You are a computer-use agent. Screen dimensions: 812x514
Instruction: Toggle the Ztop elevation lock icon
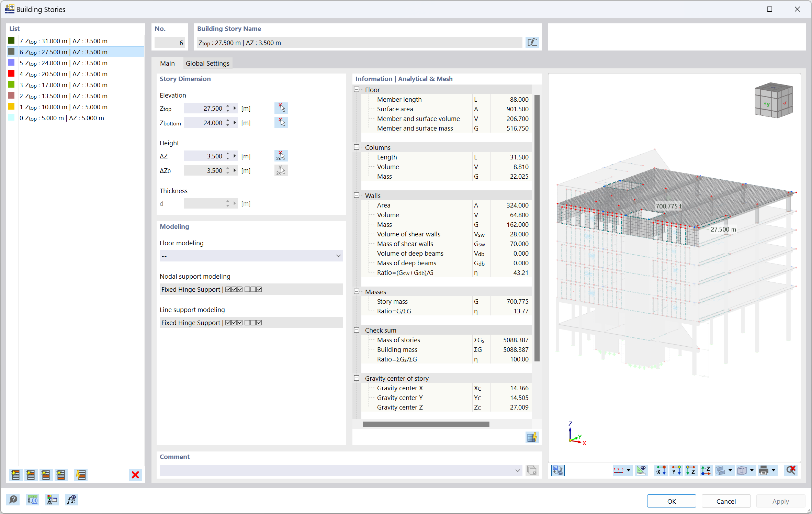pos(281,108)
